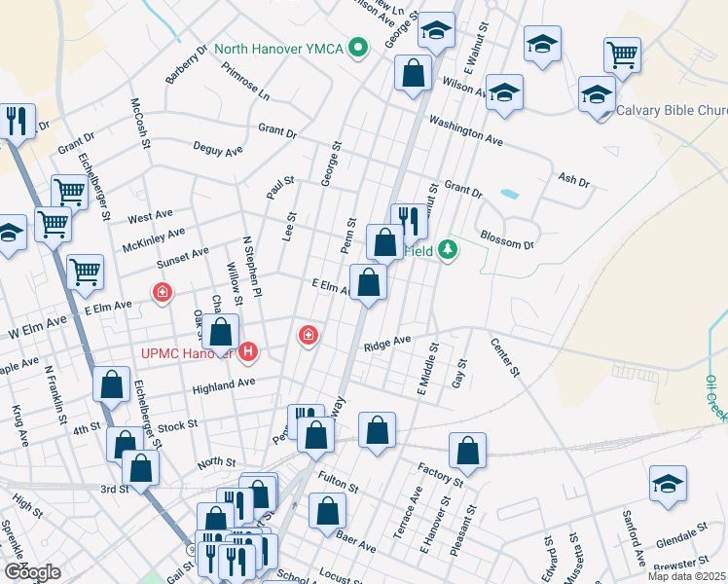This screenshot has height=584, width=728.
Task: Click the Deguy Ave street label
Action: 218,149
